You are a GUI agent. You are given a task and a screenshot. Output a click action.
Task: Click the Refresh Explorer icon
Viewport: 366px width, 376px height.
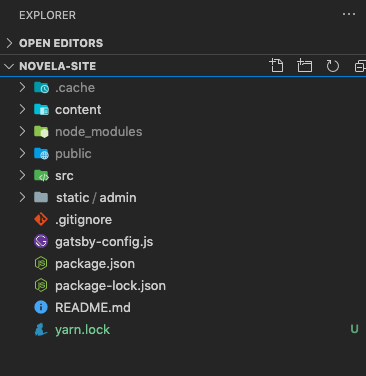pyautogui.click(x=332, y=66)
